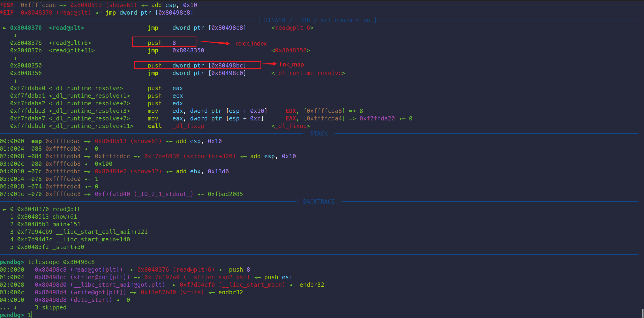Click the green current-instruction arrow in DISASM
The width and height of the screenshot is (644, 318).
[5, 28]
